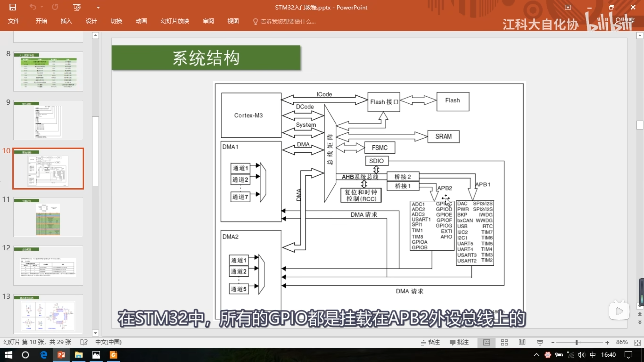This screenshot has height=362, width=644.
Task: Click the Undo arrow icon
Action: tap(33, 7)
